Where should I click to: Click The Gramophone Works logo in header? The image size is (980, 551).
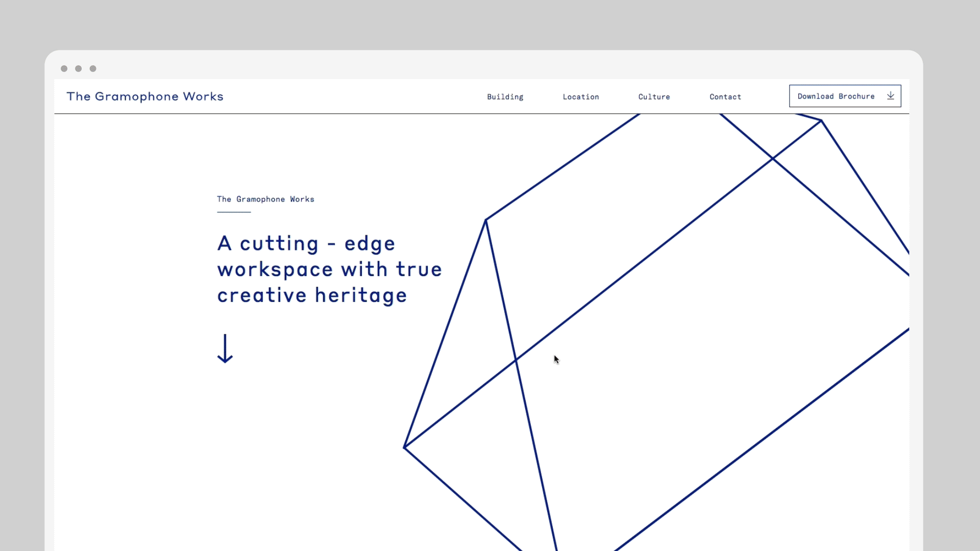click(x=145, y=96)
